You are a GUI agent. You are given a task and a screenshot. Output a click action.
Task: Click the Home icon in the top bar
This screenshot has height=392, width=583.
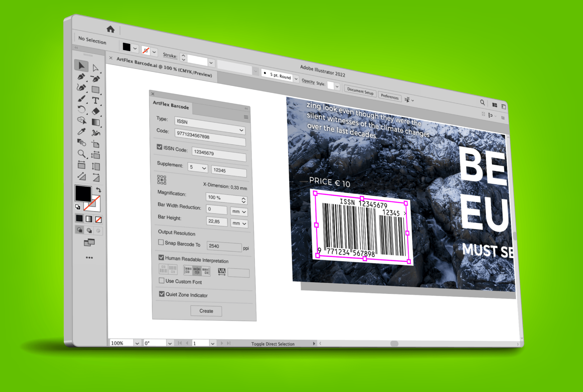tap(110, 29)
